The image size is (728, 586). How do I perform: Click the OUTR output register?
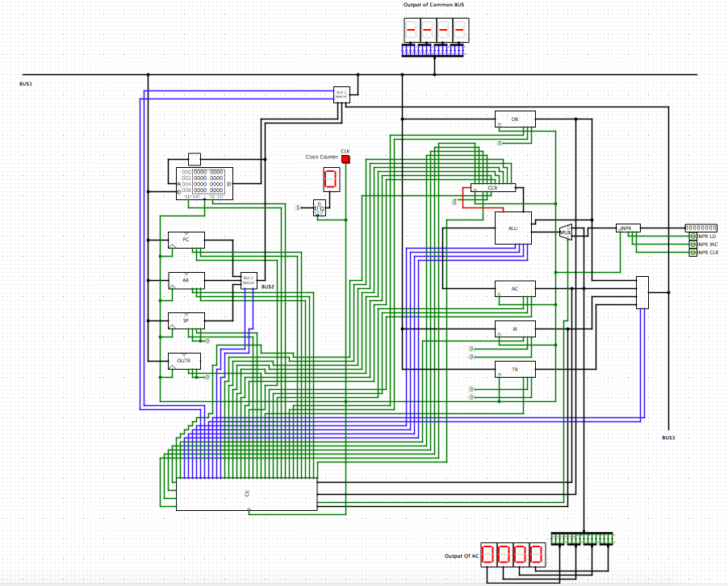[x=185, y=361]
